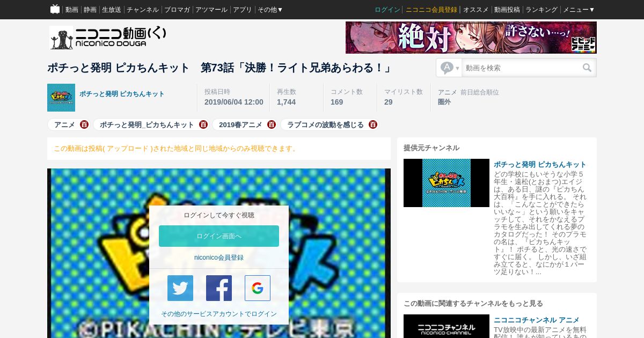The height and width of the screenshot is (338, 644).
Task: Click the 2019春アニメ tag
Action: pos(240,124)
